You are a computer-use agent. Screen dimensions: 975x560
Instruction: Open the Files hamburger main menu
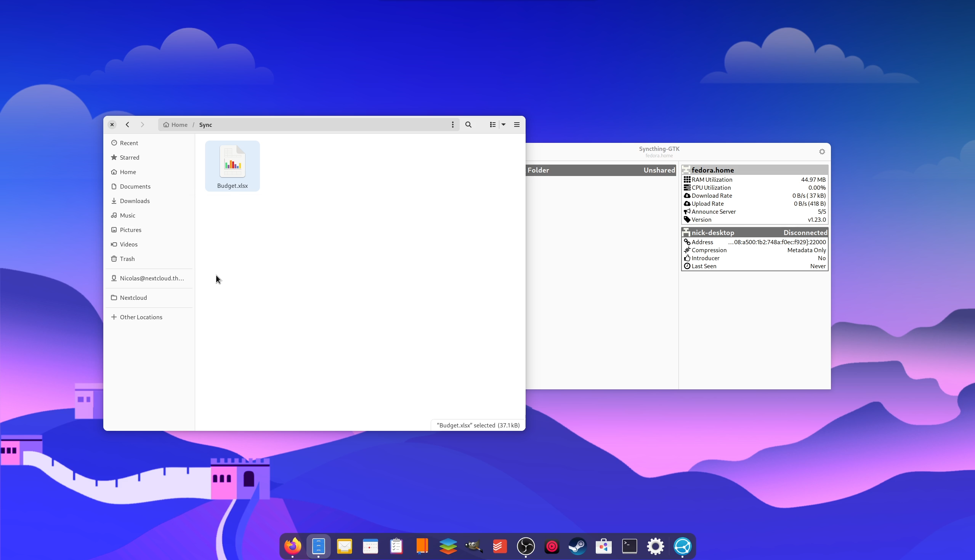[517, 125]
